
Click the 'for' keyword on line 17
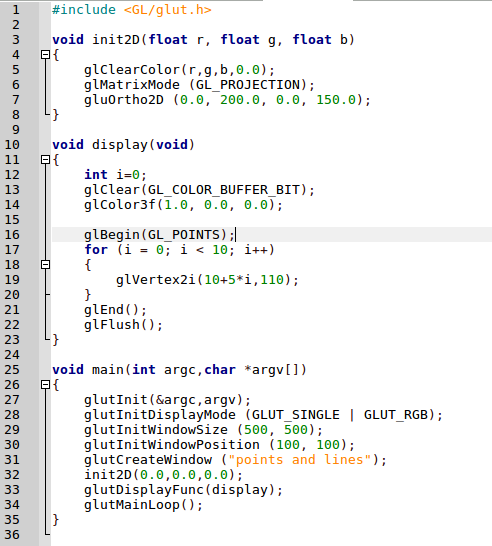tap(96, 250)
